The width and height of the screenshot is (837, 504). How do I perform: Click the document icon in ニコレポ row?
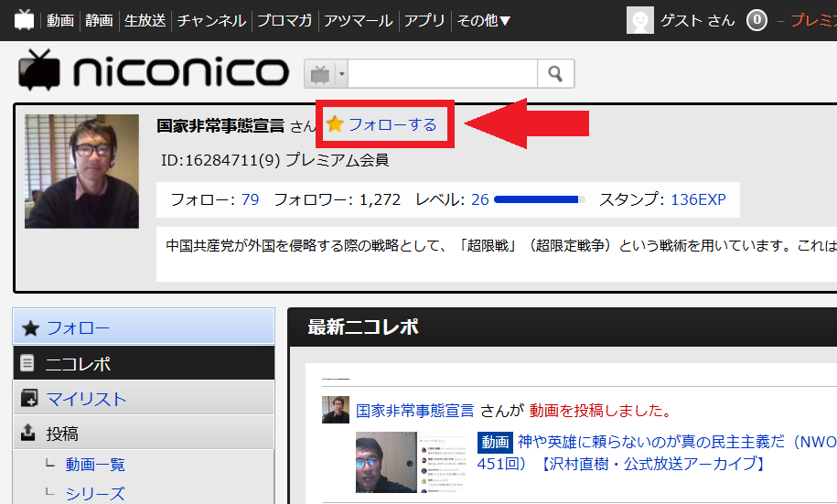coord(27,363)
